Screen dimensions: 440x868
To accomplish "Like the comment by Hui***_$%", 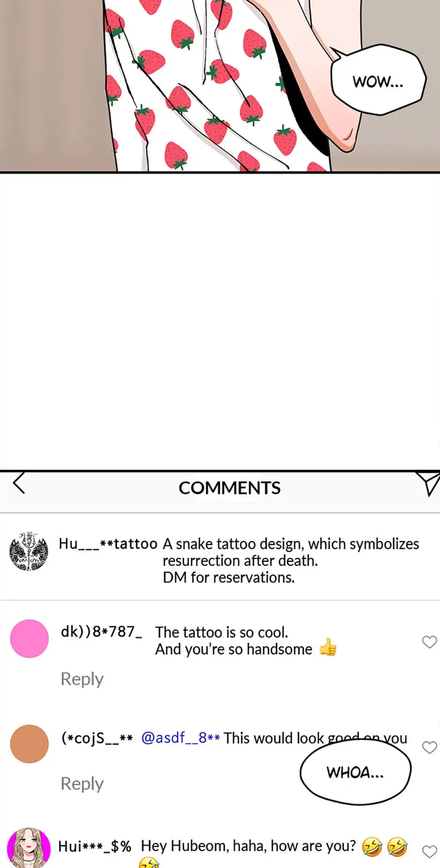I will pyautogui.click(x=429, y=852).
